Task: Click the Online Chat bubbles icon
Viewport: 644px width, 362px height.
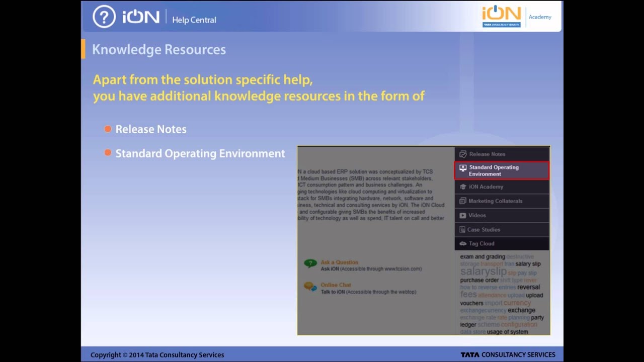Action: [310, 287]
